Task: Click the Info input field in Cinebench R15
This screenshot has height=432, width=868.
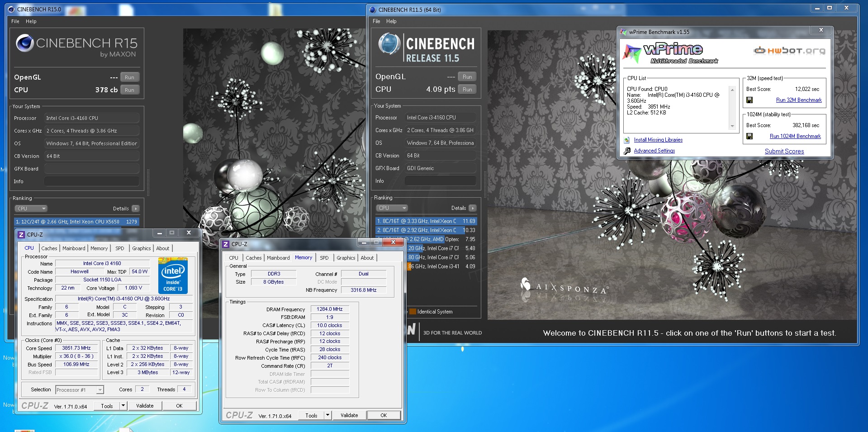Action: point(92,181)
